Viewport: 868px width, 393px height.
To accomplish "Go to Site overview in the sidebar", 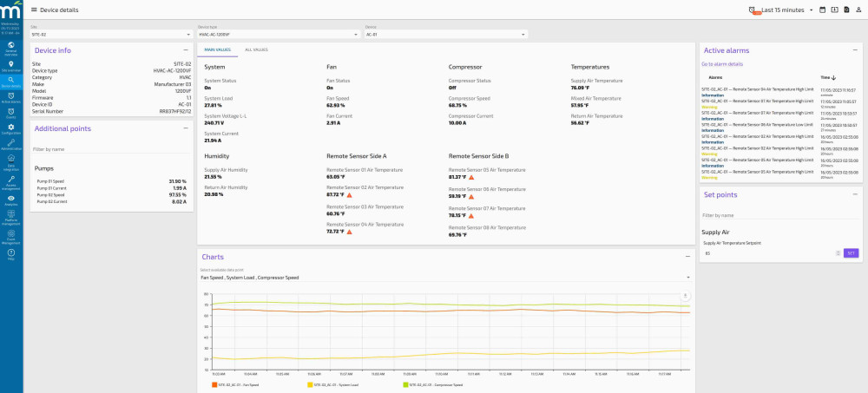I will [x=10, y=64].
